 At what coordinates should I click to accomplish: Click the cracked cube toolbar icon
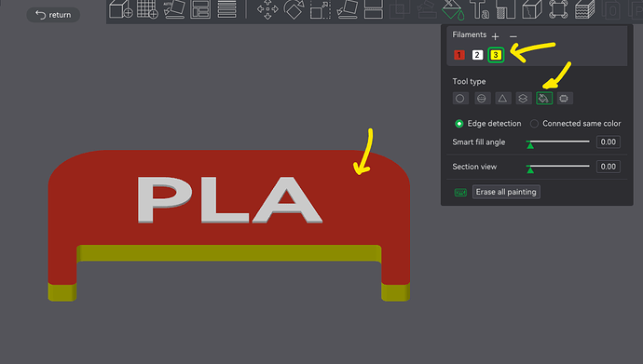(x=532, y=9)
